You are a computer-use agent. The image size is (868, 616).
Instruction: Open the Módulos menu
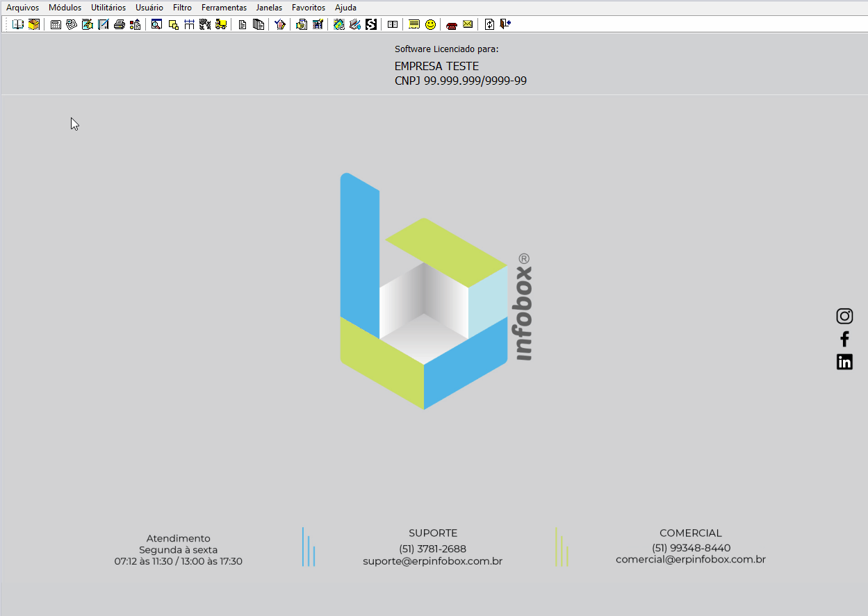65,8
